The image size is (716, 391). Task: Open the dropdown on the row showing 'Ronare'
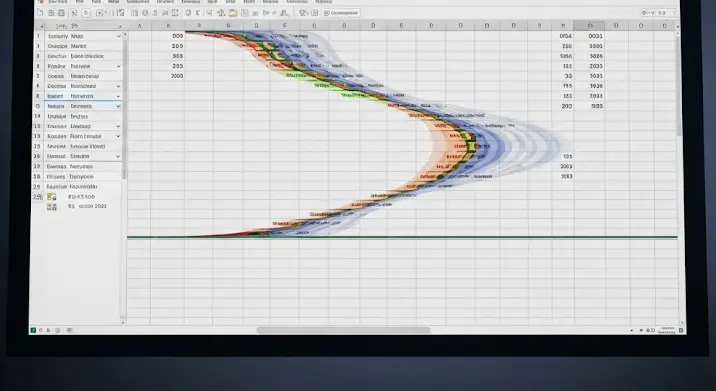pyautogui.click(x=118, y=66)
